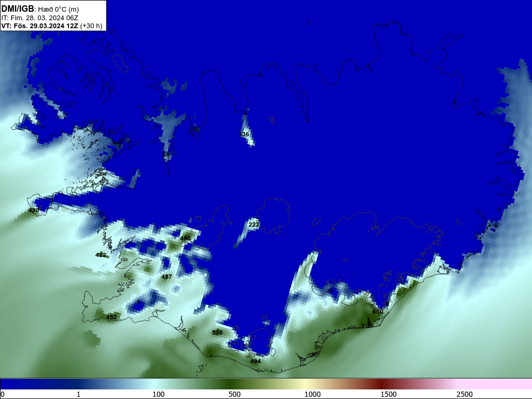Click the map value '600'
532x399 pixels.
[x=378, y=312]
